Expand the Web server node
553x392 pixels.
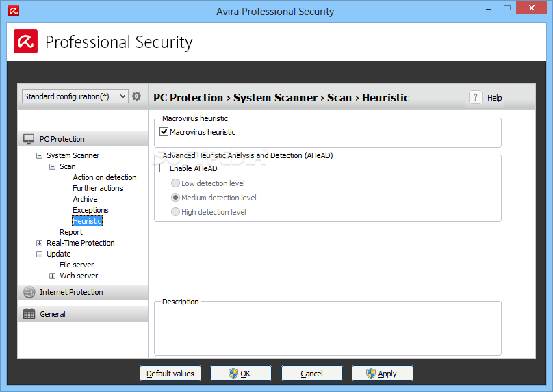click(52, 276)
